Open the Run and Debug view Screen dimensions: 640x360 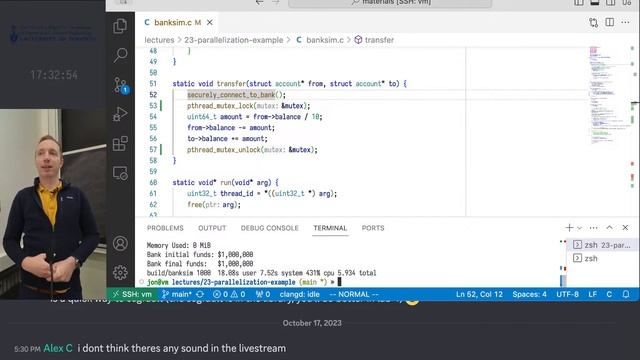(x=120, y=114)
